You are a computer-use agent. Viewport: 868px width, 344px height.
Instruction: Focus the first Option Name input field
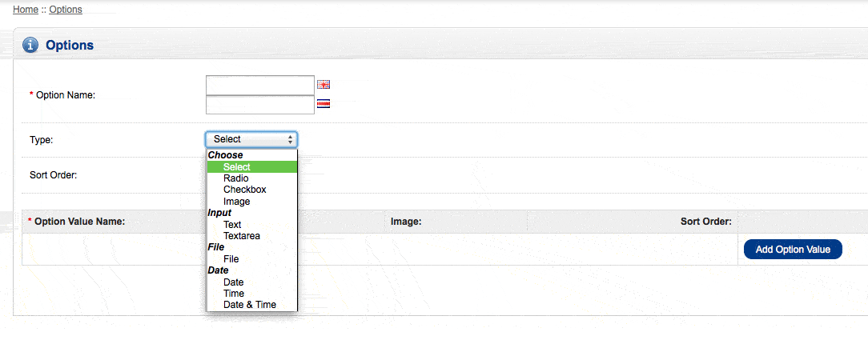tap(259, 85)
